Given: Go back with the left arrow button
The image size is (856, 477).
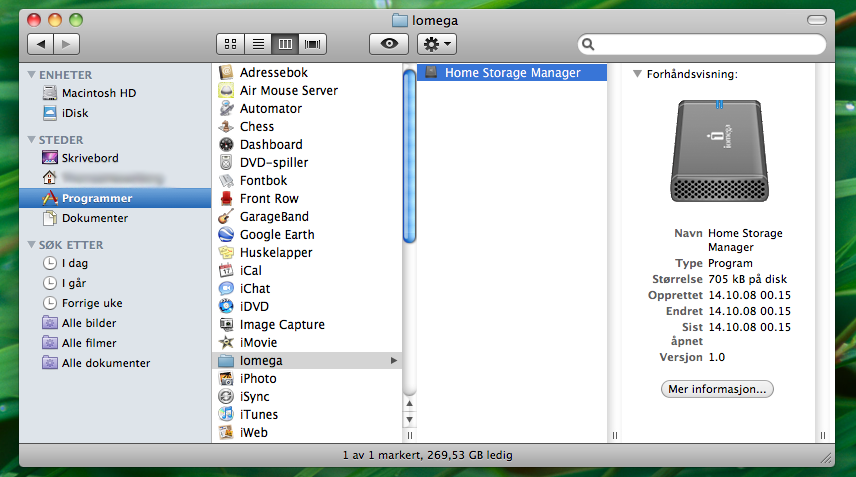Looking at the screenshot, I should tap(40, 44).
